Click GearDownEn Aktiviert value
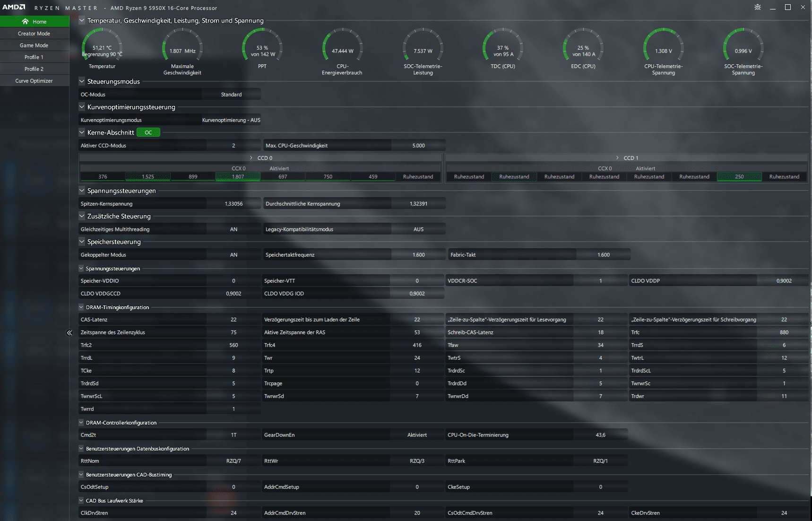Image resolution: width=812 pixels, height=521 pixels. [417, 435]
